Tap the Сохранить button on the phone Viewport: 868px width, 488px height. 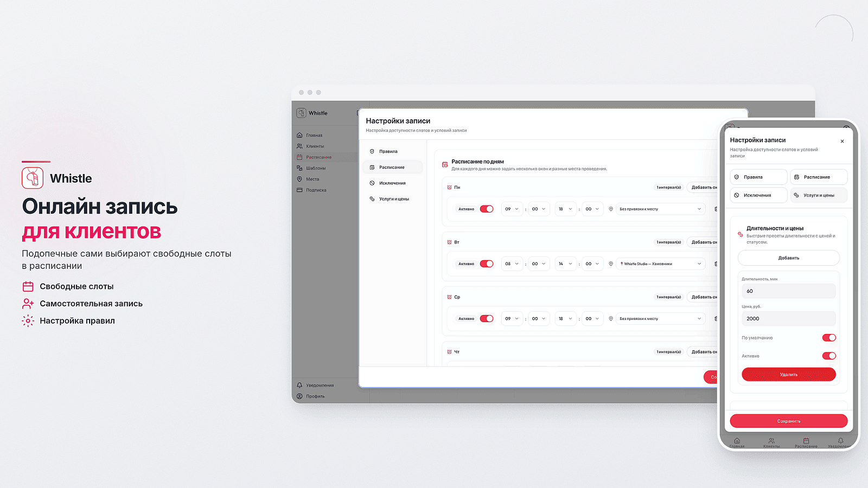[x=789, y=421]
